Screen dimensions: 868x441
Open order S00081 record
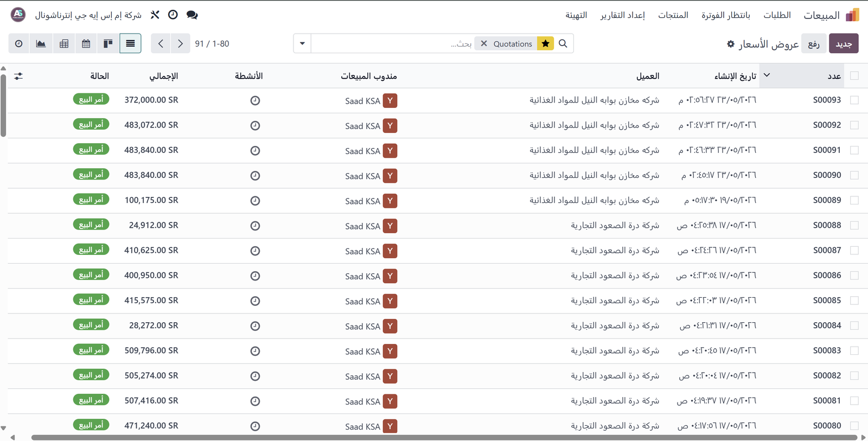point(827,400)
